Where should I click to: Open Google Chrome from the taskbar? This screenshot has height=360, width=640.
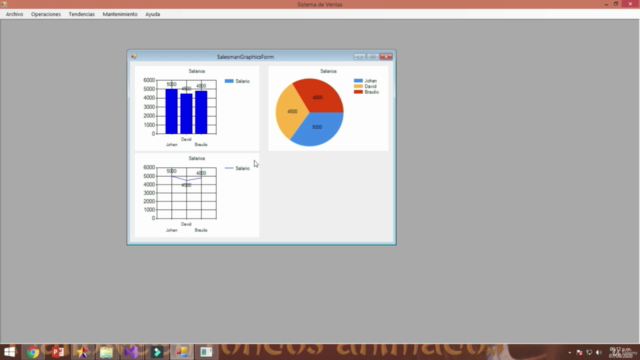(x=33, y=352)
